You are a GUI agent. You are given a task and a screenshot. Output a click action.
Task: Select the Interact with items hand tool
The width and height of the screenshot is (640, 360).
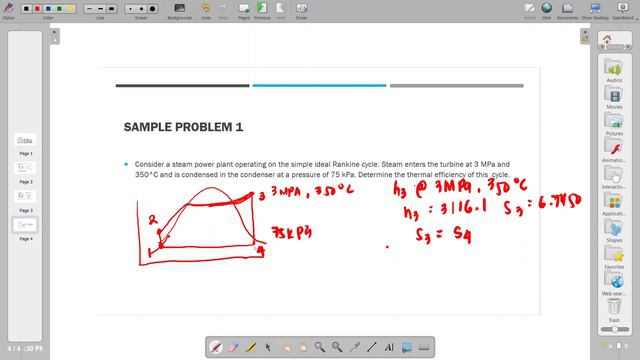(285, 347)
